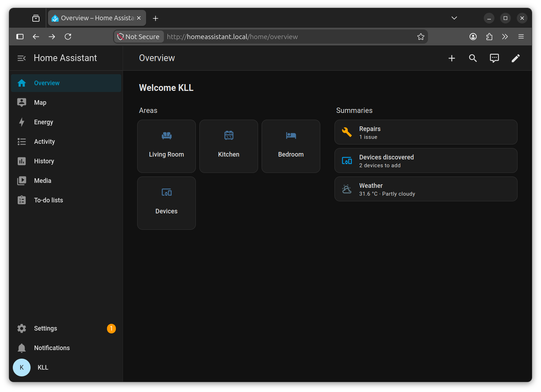Image resolution: width=541 pixels, height=392 pixels.
Task: Click the Overview page title text
Action: [x=157, y=58]
